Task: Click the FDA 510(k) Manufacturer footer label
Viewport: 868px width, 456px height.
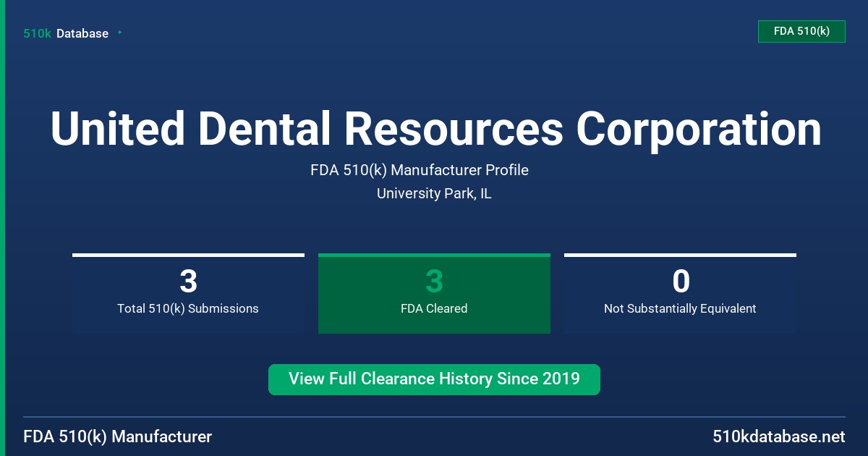Action: (118, 436)
